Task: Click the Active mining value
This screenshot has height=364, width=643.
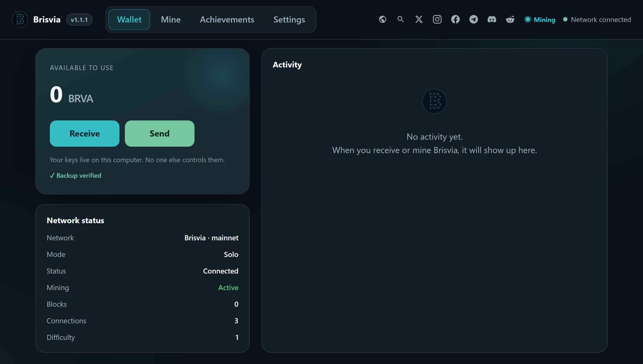Action: pos(228,288)
